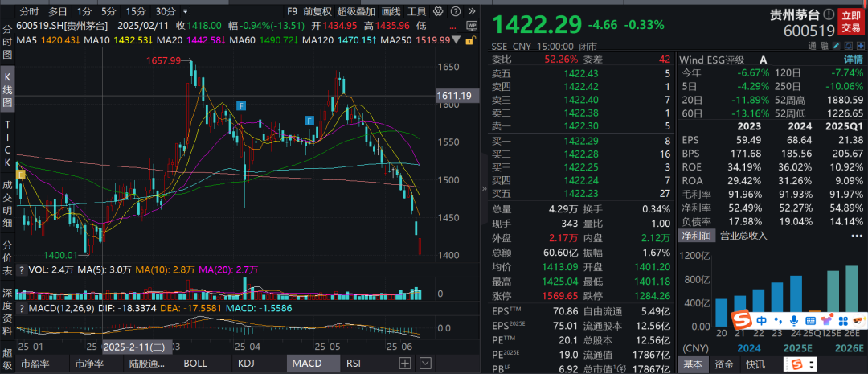
Task: Toggle Sogou punctuation mode icon
Action: pos(778,320)
